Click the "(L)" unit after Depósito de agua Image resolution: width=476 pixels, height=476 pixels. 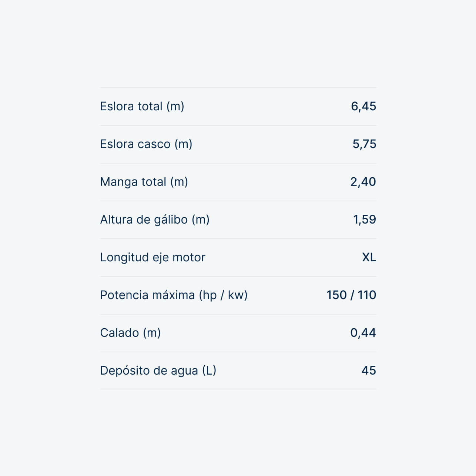(x=209, y=371)
